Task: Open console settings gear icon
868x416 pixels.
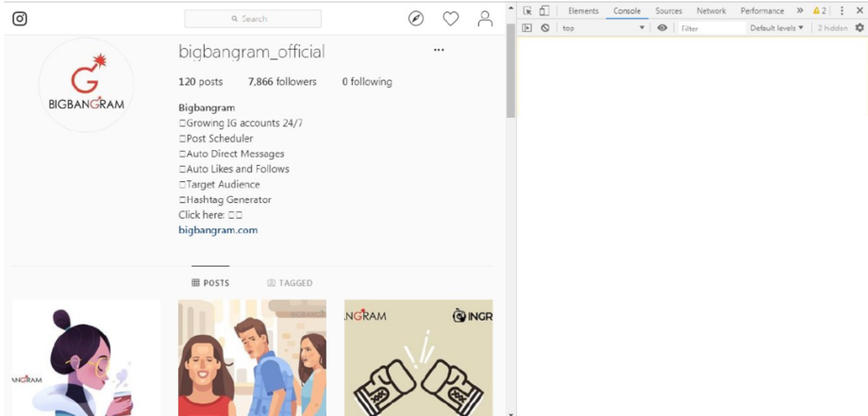Action: 860,27
